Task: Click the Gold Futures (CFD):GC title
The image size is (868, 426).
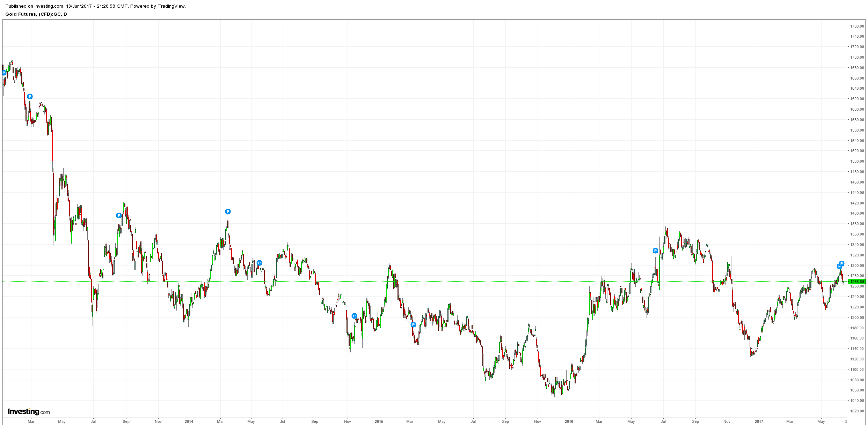Action: [36, 14]
